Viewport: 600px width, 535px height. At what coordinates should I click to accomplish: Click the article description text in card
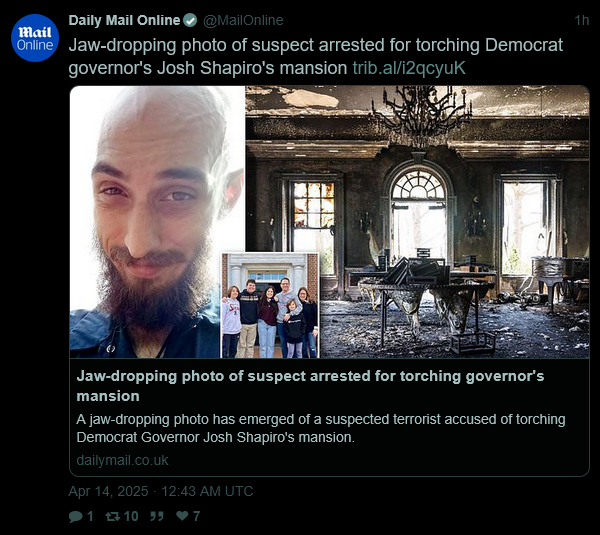pos(321,428)
